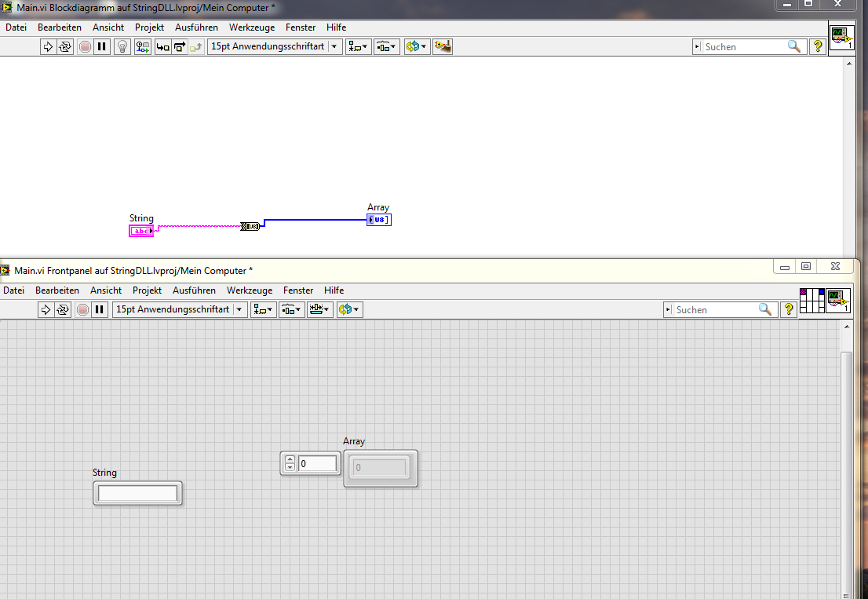Open the Frontpanel font dropdown 15pt Anwendungsschriftart

point(180,309)
